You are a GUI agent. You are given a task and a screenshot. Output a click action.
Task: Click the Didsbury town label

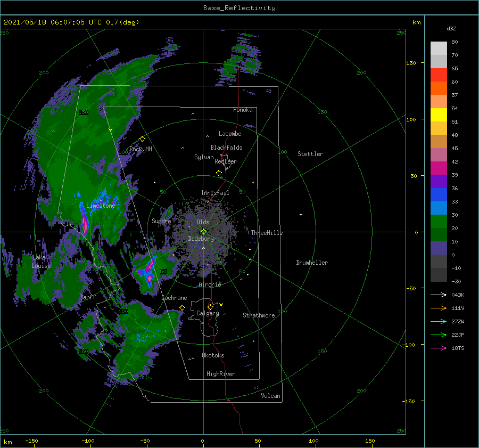pos(201,239)
